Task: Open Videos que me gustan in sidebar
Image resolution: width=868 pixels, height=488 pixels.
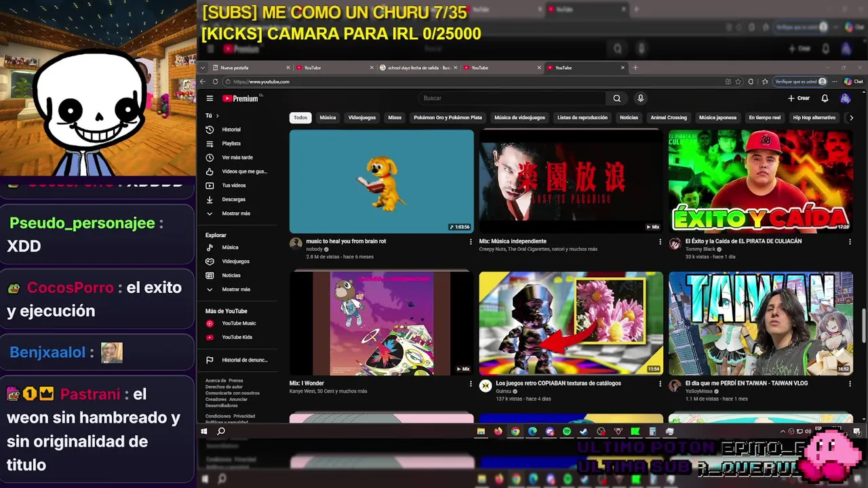Action: [237, 171]
